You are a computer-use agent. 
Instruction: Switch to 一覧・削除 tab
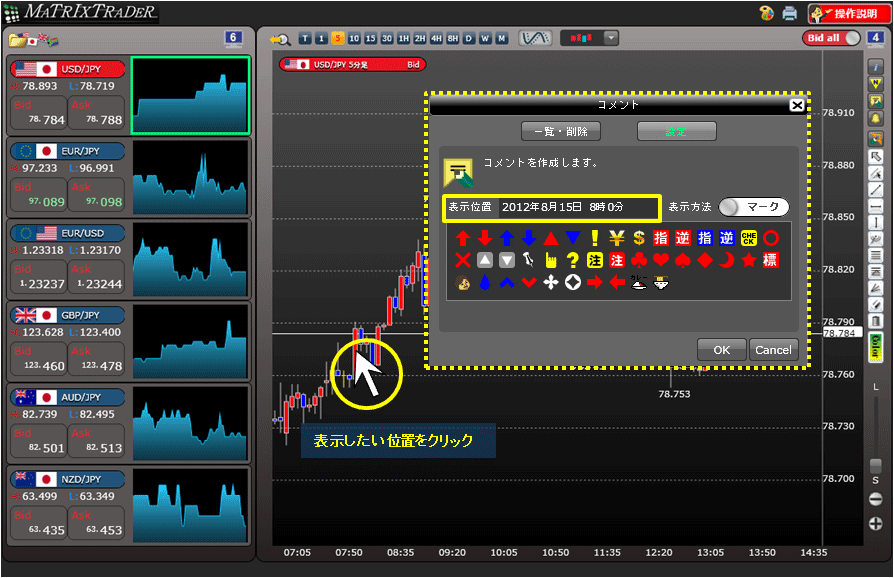tap(560, 131)
